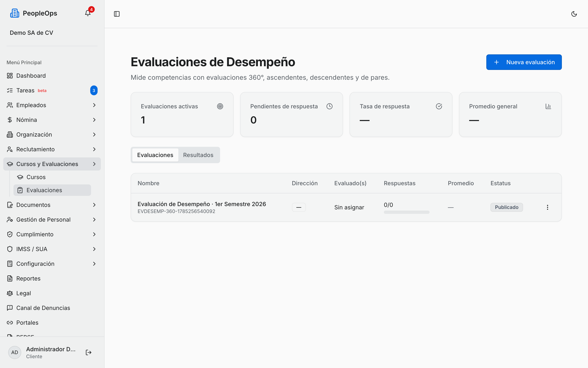Expand the IMSS / SUA chevron
Viewport: 588px width, 368px height.
pyautogui.click(x=94, y=249)
